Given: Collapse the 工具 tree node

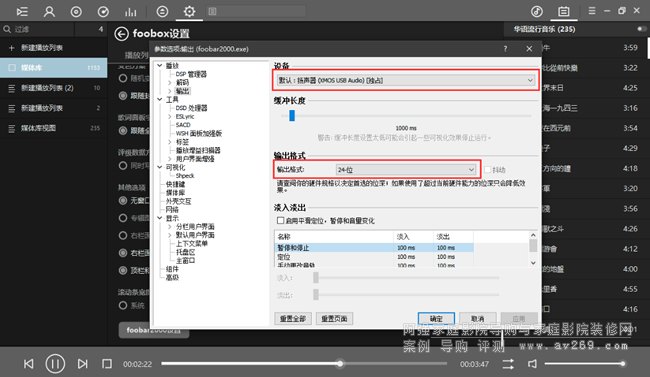Looking at the screenshot, I should [x=160, y=100].
